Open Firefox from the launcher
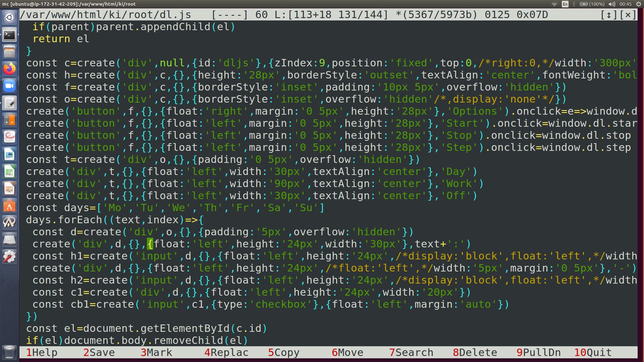The width and height of the screenshot is (644, 362). [x=9, y=69]
